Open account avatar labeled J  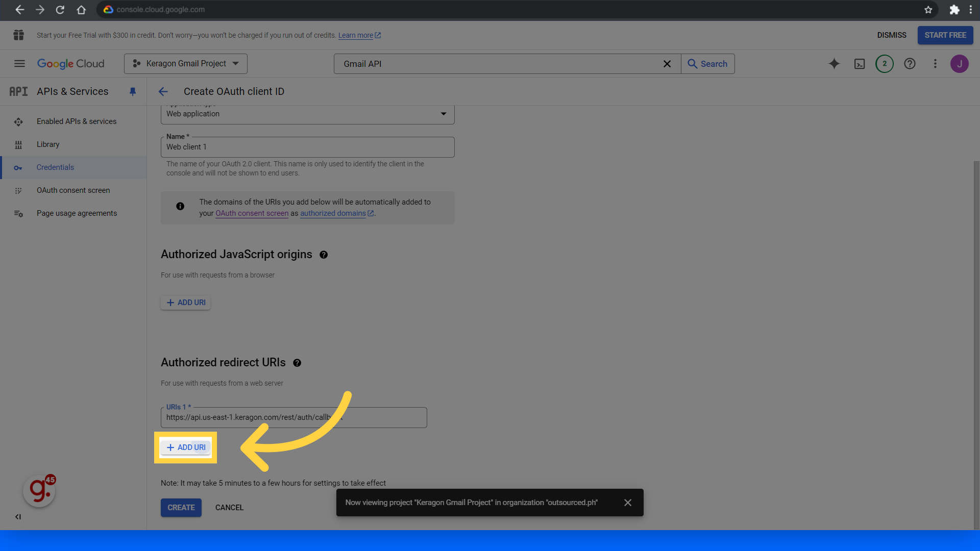tap(960, 64)
